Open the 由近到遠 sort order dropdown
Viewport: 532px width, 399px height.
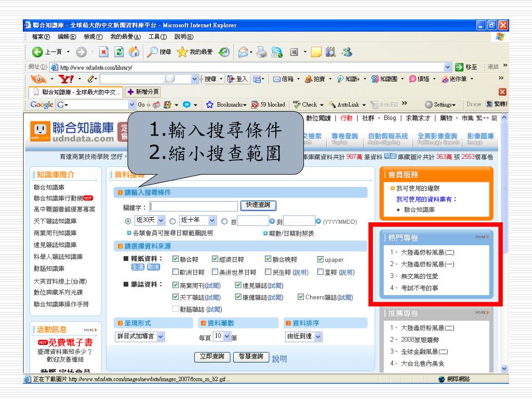tap(318, 337)
